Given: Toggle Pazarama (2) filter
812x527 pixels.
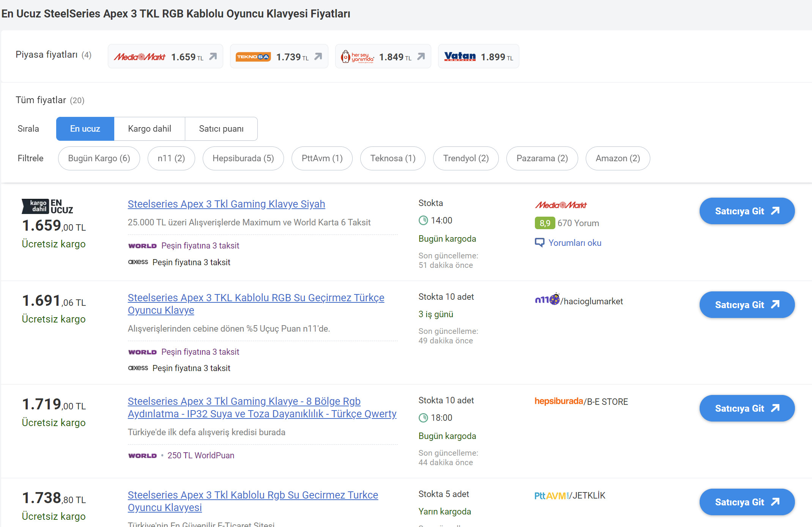Looking at the screenshot, I should pos(542,158).
